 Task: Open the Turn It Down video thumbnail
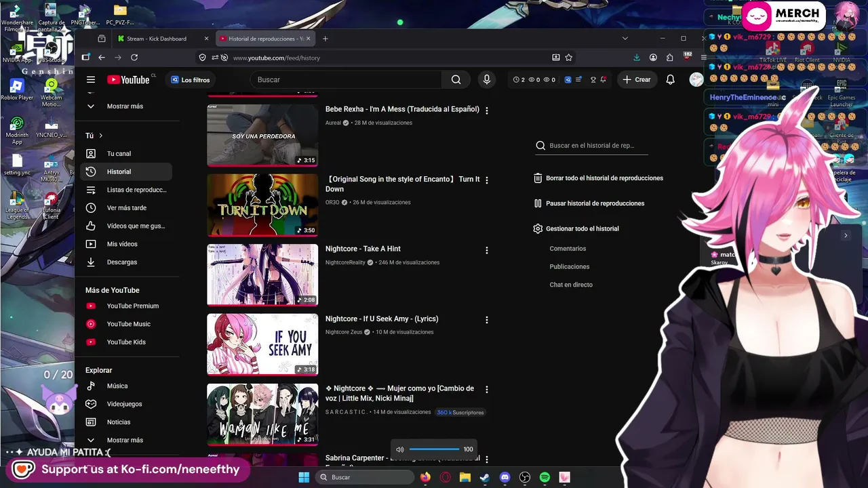[262, 205]
